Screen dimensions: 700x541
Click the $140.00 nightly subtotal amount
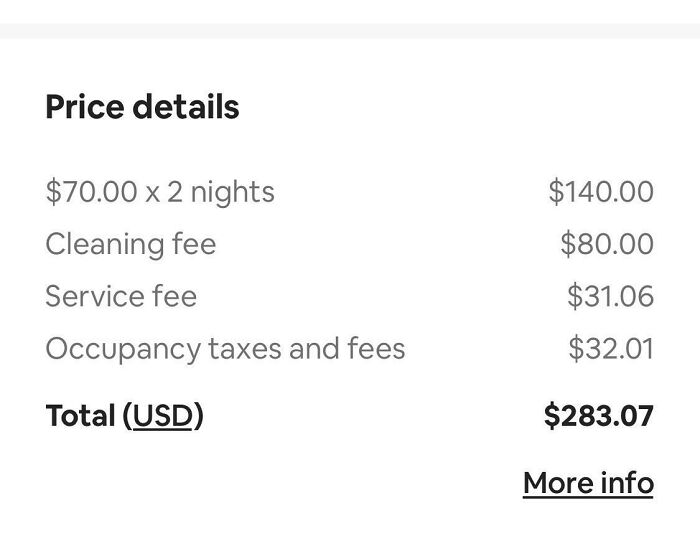tap(600, 191)
